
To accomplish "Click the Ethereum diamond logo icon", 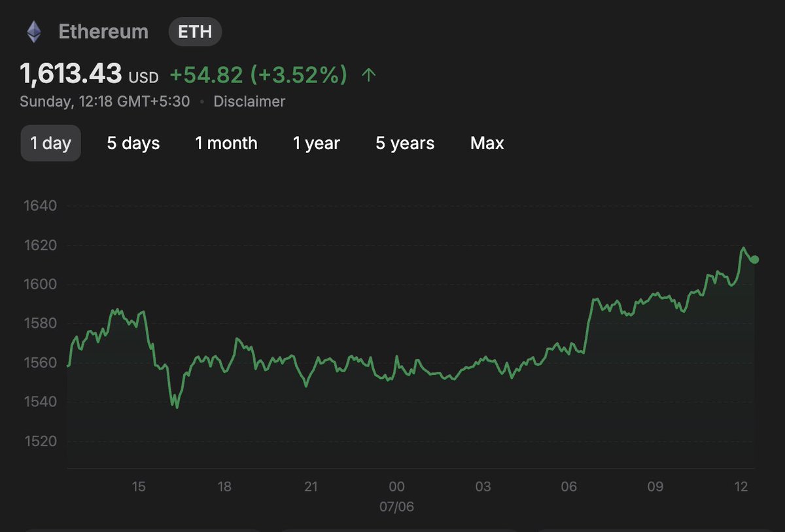I will coord(33,31).
